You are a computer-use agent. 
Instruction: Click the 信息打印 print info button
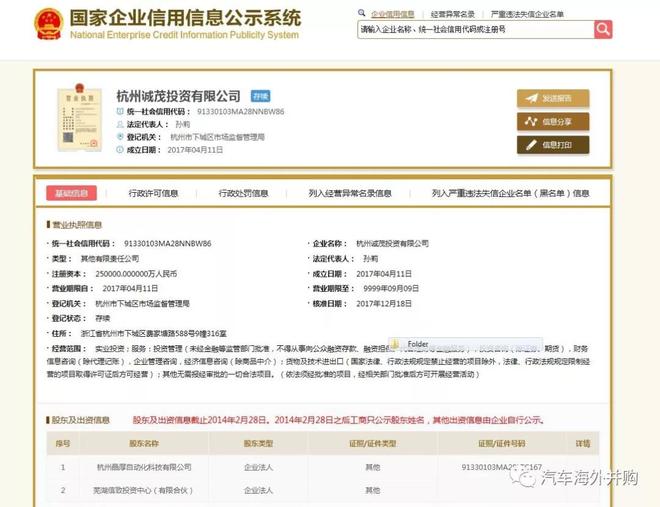[x=553, y=145]
